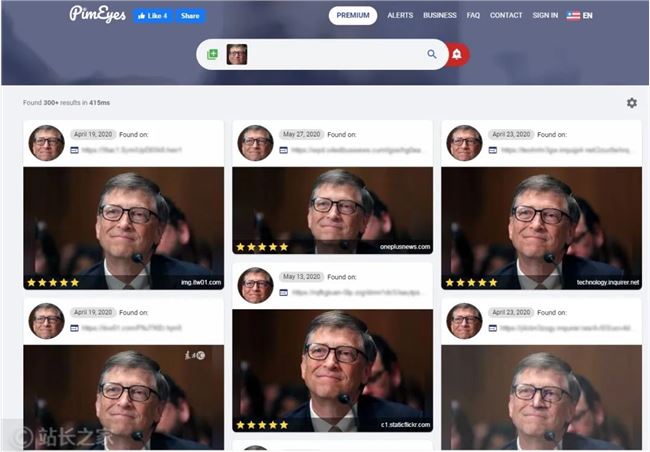Click the PREMIUM button

click(x=353, y=16)
